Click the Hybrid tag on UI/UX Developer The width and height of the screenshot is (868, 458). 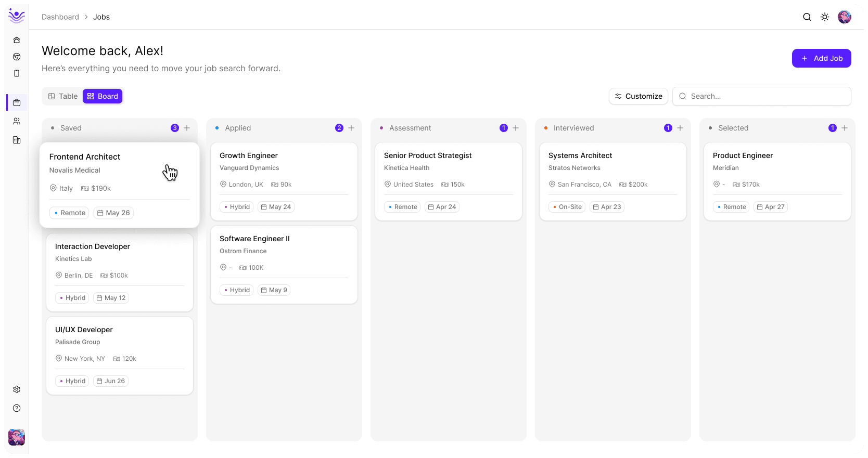[x=72, y=381]
